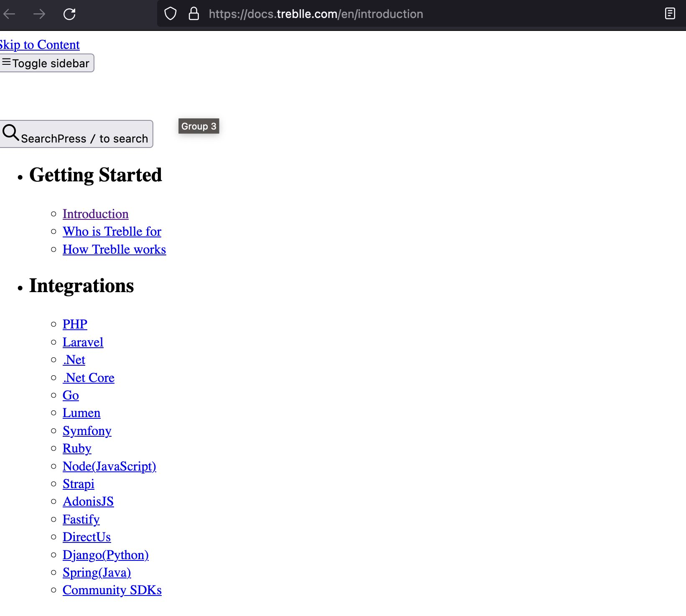Open the Fastify integration link
686x616 pixels.
pos(81,519)
